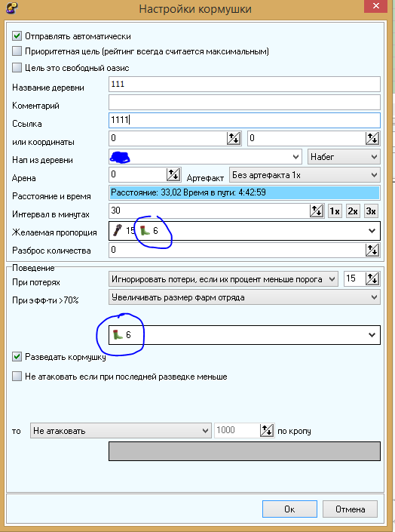Click the spinner icon next to Арена field
This screenshot has height=532, width=395.
click(x=173, y=174)
